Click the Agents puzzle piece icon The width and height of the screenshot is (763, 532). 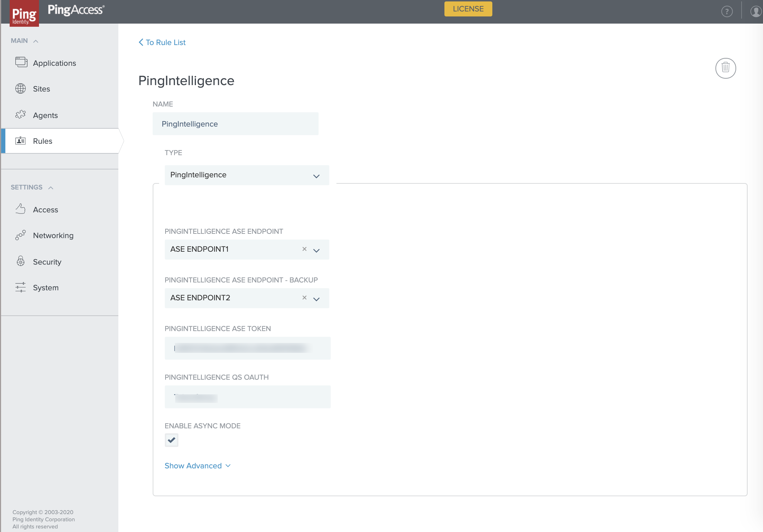point(20,115)
